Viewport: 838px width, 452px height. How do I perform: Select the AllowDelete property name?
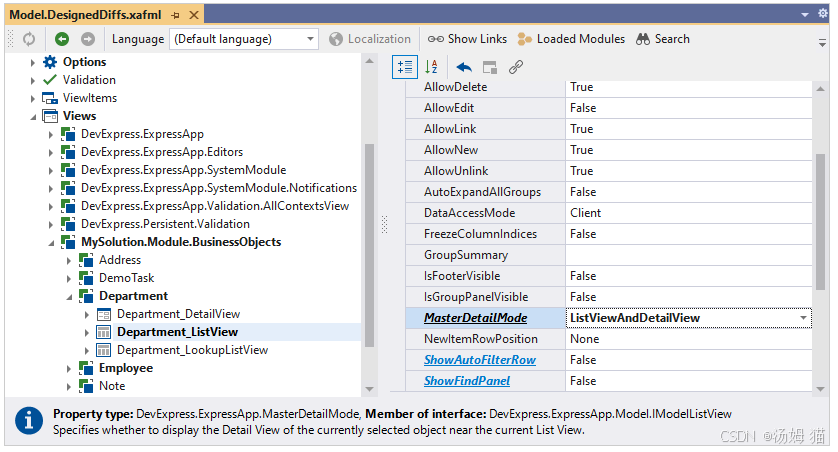coord(455,88)
